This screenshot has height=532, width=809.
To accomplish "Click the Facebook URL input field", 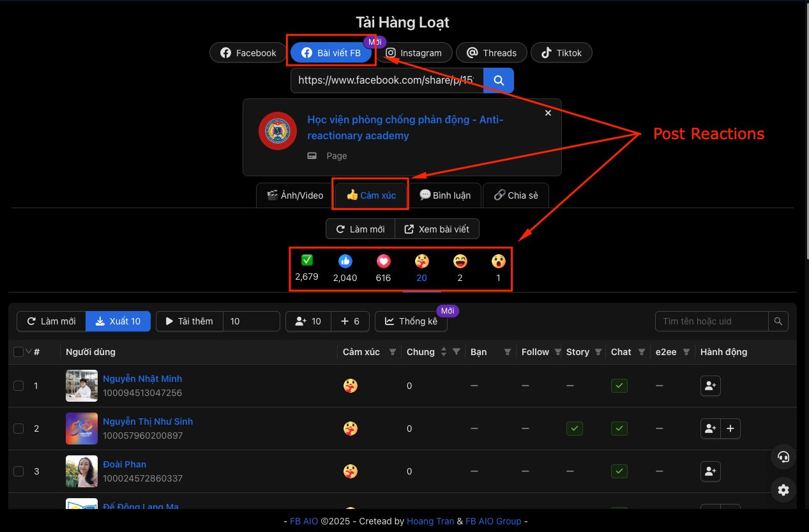I will click(387, 80).
